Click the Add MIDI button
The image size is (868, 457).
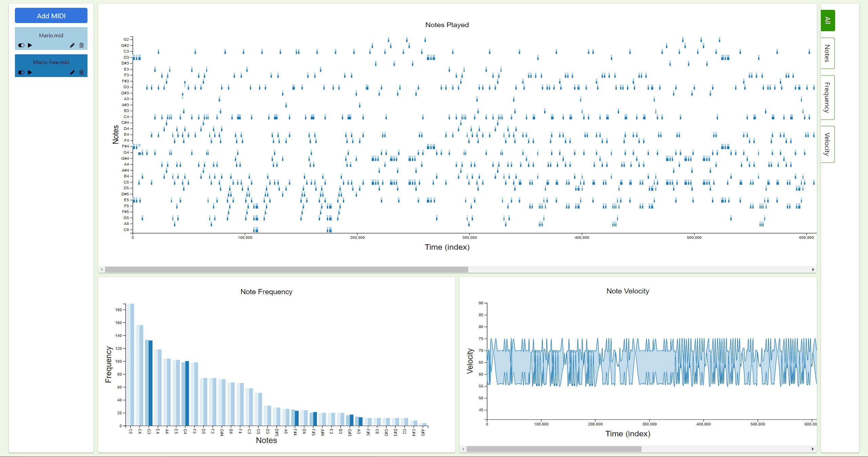[x=51, y=16]
